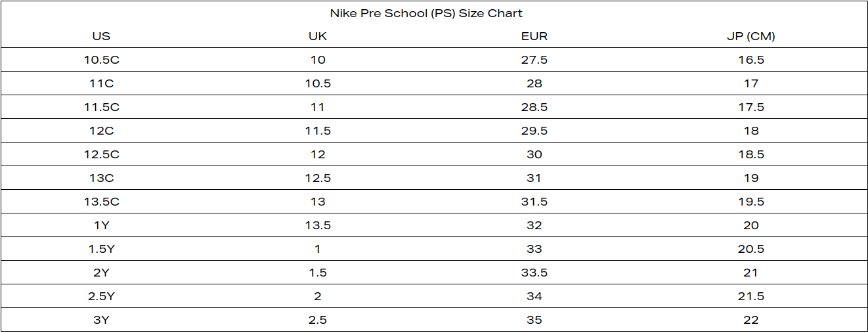
Task: Click the JP (CM) column header
Action: 751,37
